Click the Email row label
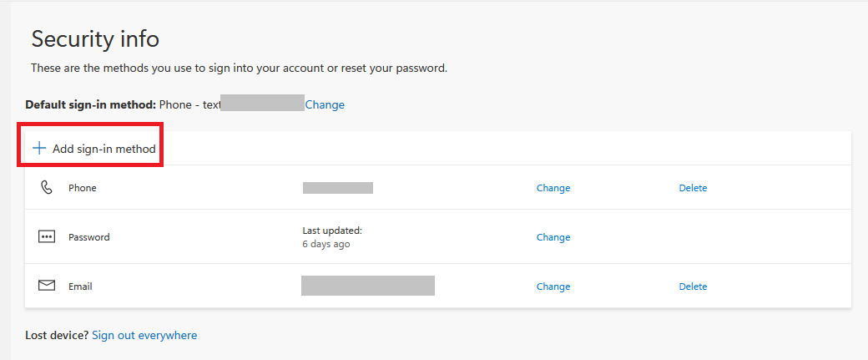Screen dimensions: 868x360 click(80, 286)
